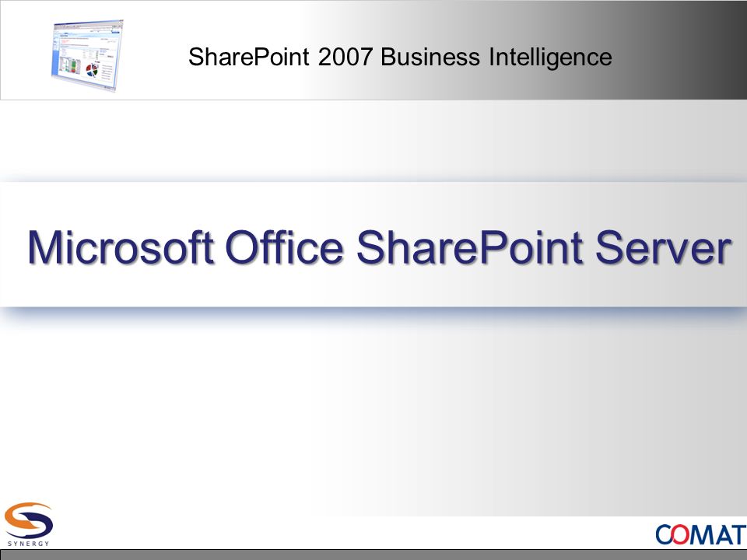This screenshot has height=560, width=747.
Task: Click the Synergy swirl logo icon
Action: (29, 521)
